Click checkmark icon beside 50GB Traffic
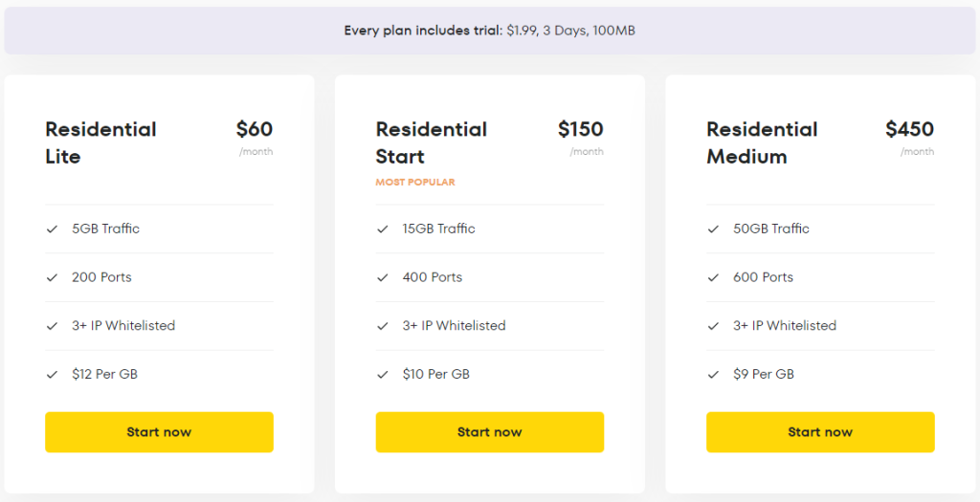Image resolution: width=980 pixels, height=502 pixels. [713, 229]
